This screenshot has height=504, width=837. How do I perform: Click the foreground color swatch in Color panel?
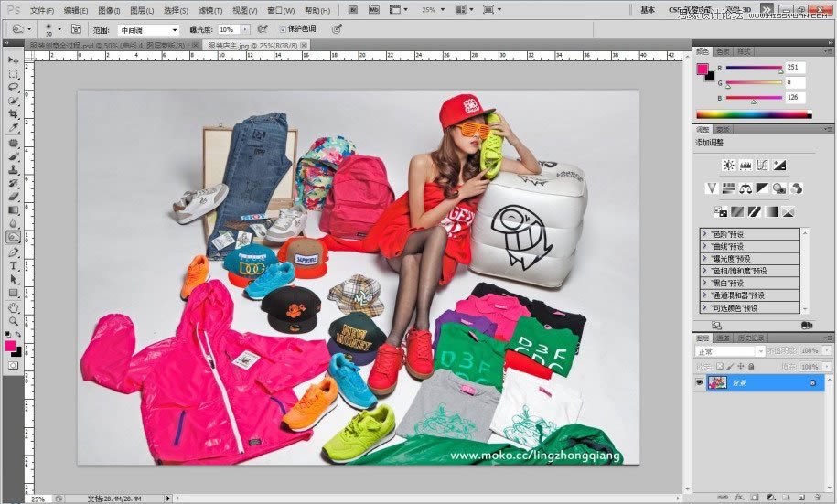[703, 69]
